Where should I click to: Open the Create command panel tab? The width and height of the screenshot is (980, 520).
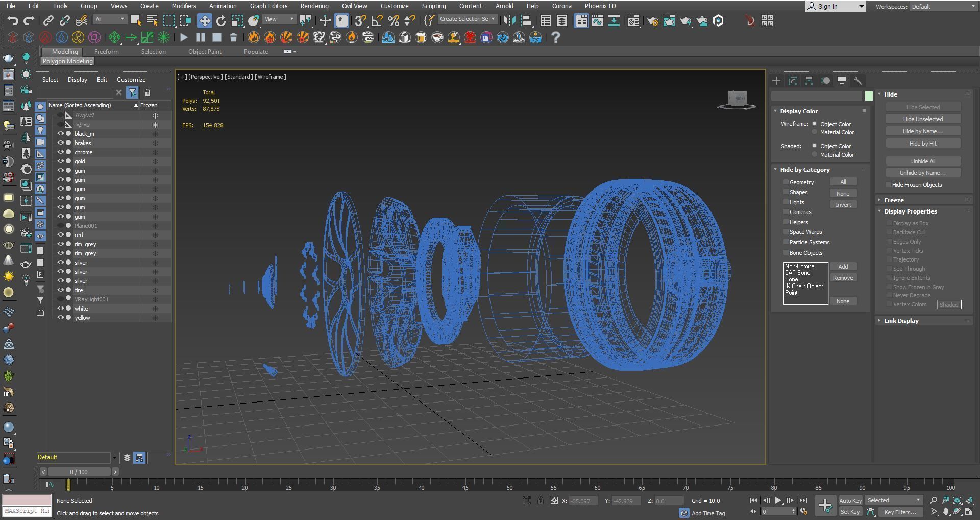pyautogui.click(x=776, y=81)
